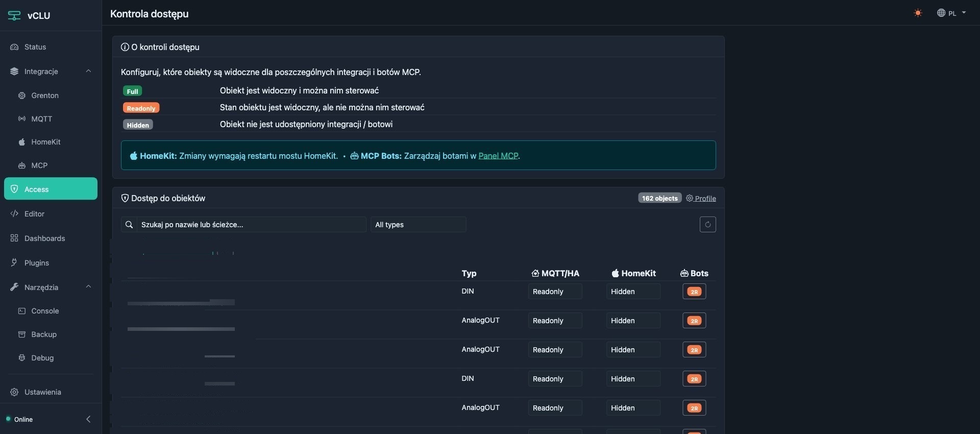980x434 pixels.
Task: Collapse the Integracje sidebar section
Action: tap(88, 71)
